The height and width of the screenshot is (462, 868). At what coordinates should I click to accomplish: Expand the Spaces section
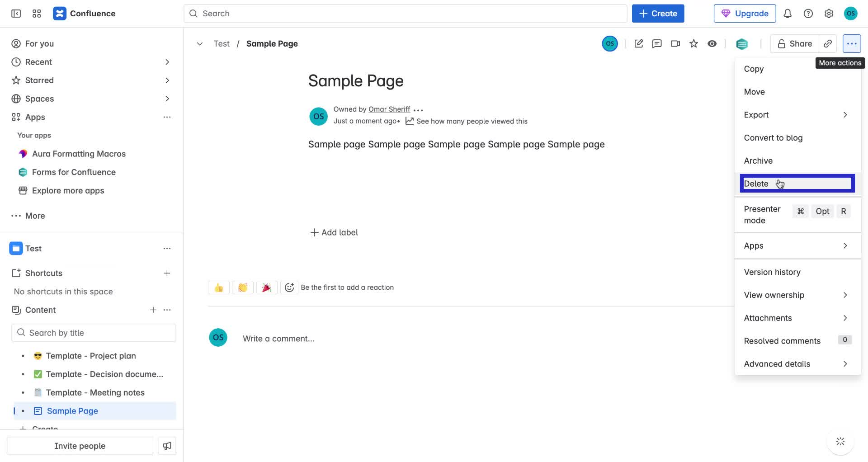click(167, 99)
